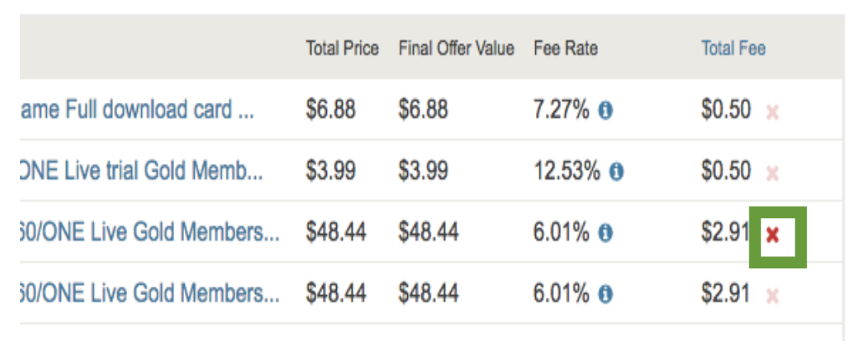Screen dimensions: 868x356
Task: Click the 6.01% info icon in red X row
Action: 605,233
